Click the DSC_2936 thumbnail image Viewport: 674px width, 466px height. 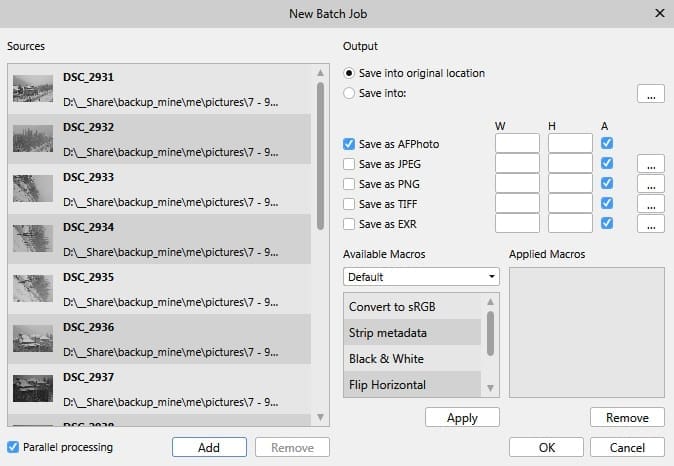pos(33,338)
